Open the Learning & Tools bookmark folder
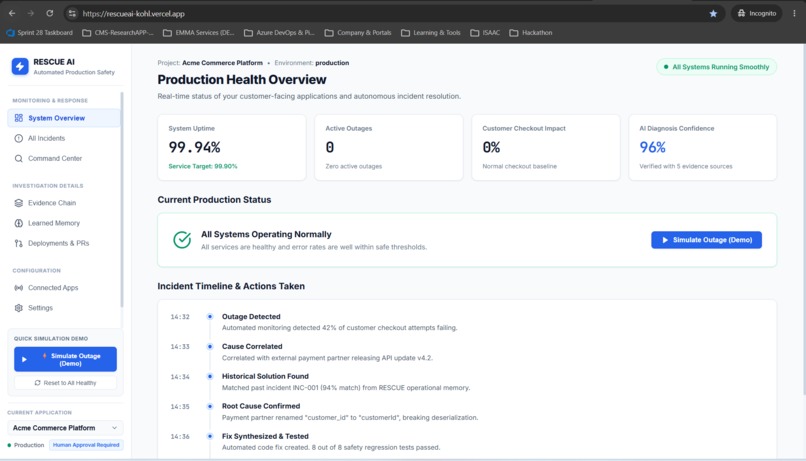 tap(431, 32)
